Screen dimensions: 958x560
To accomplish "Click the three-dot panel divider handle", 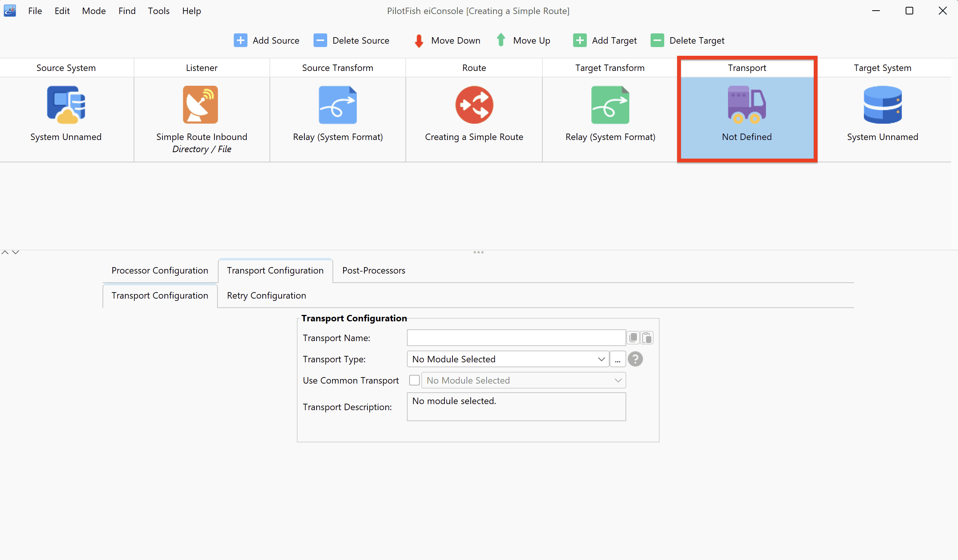I will click(479, 252).
